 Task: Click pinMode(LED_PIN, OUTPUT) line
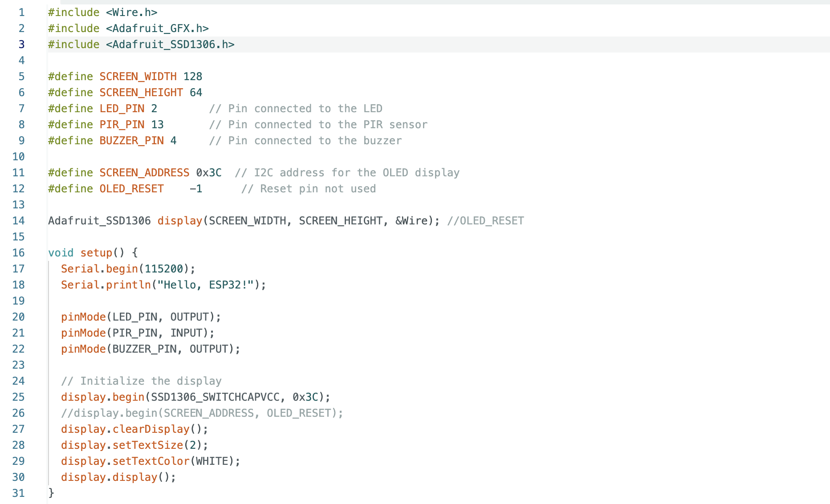[141, 317]
